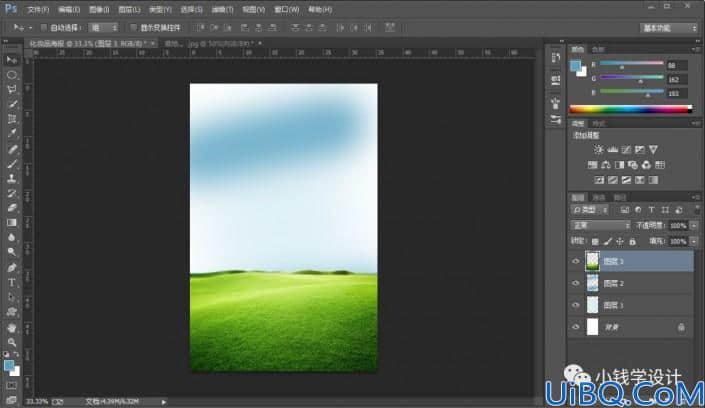Add an Invert adjustment layer

pos(599,180)
